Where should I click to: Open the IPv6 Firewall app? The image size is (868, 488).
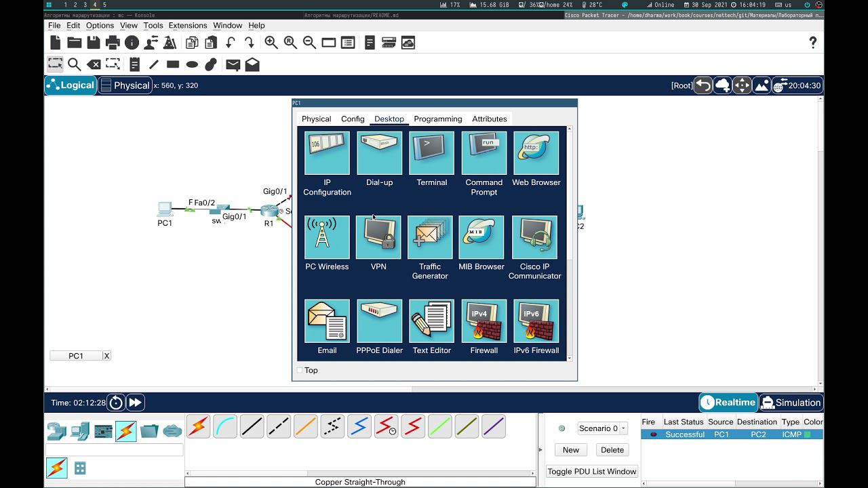pos(536,321)
